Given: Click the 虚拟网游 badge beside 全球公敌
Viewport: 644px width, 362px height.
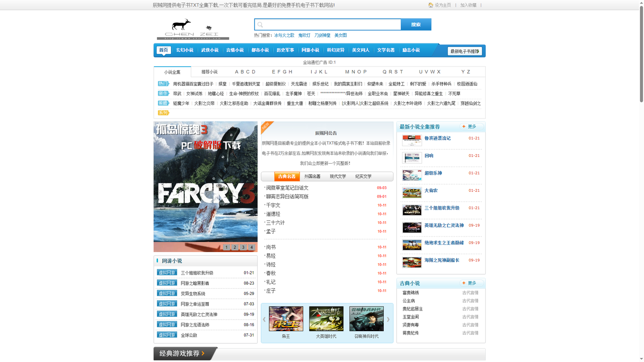Looking at the screenshot, I should (167, 335).
